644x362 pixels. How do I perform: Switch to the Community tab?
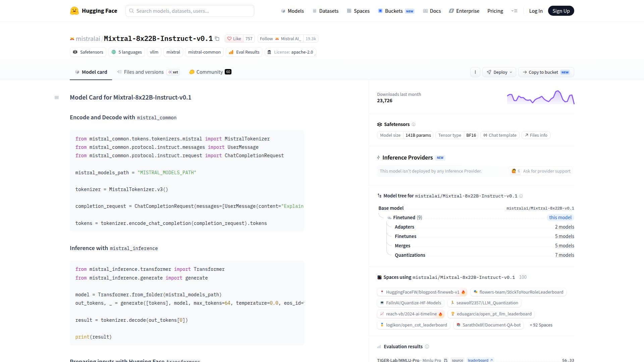(210, 72)
